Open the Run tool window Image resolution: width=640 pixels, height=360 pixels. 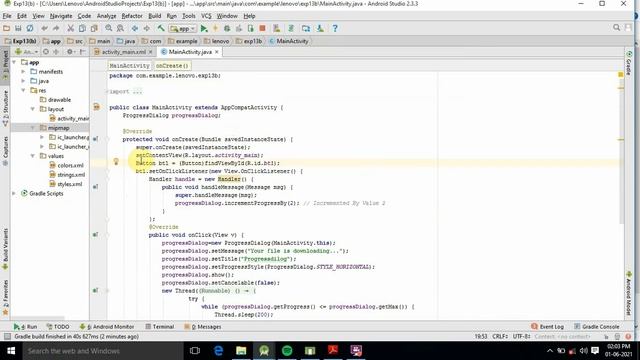point(25,327)
